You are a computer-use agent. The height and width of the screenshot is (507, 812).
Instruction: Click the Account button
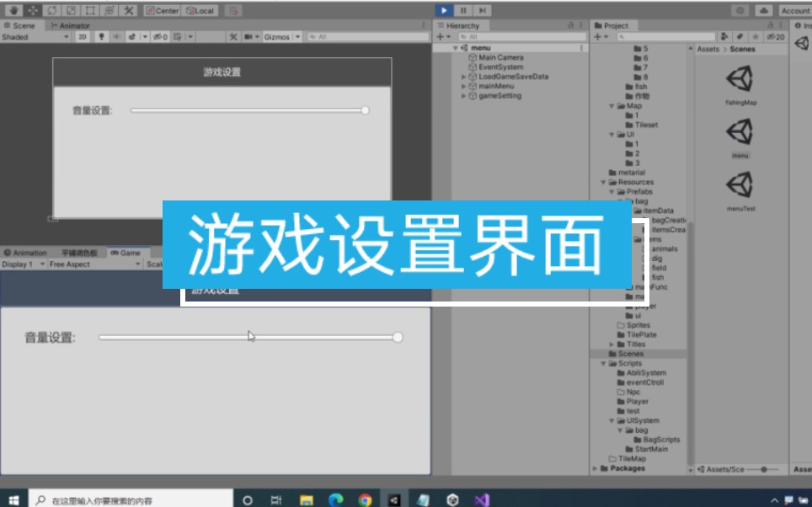(795, 9)
